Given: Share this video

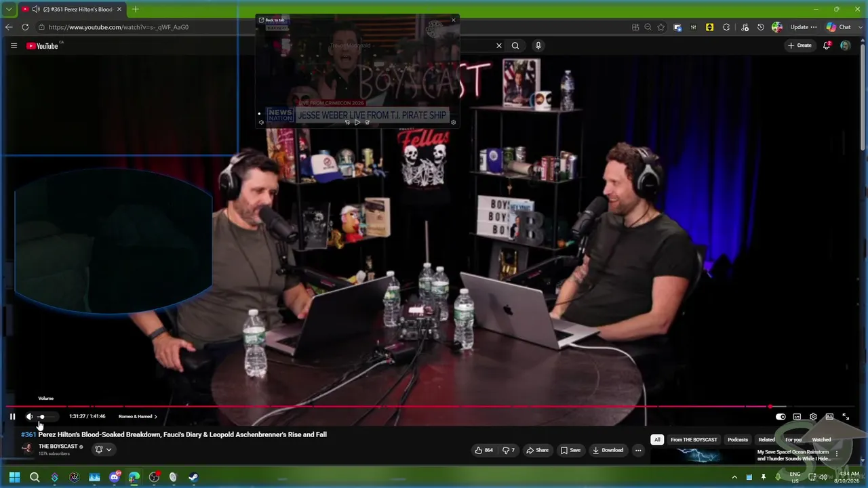Looking at the screenshot, I should 538,450.
